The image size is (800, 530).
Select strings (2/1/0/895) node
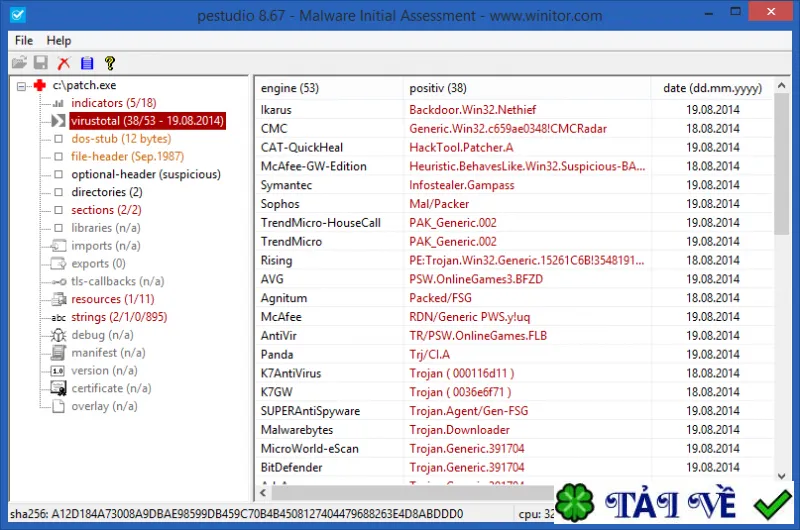tap(119, 317)
